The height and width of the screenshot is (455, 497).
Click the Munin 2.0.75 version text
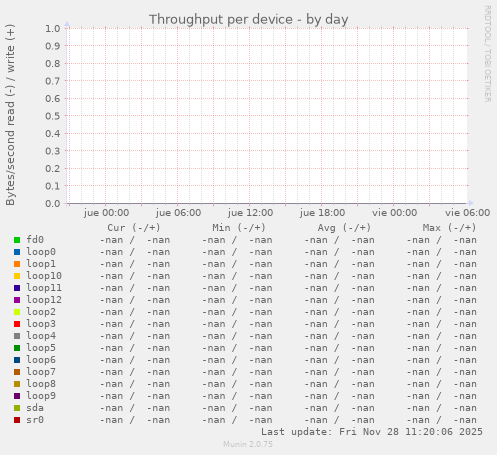point(248,444)
